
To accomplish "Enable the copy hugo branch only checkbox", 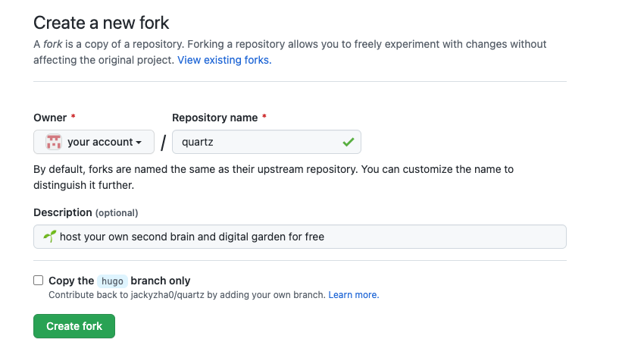I will [39, 281].
